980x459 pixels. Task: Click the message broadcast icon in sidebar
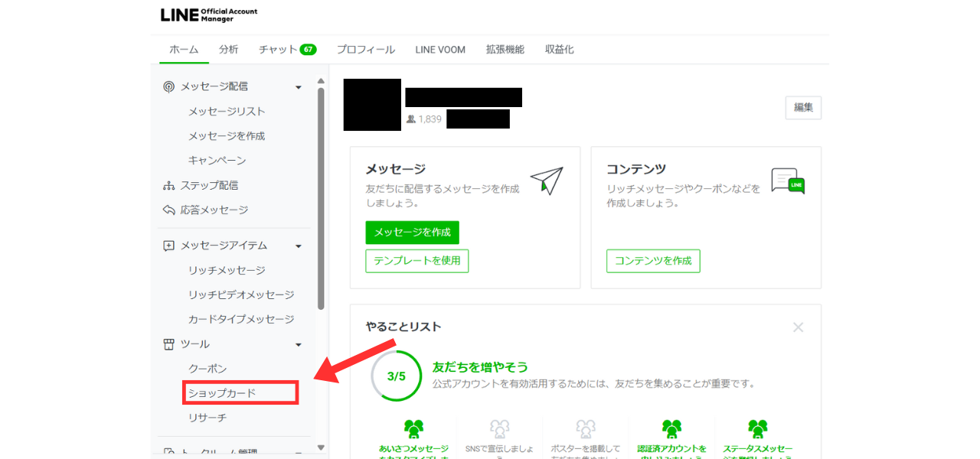point(169,87)
